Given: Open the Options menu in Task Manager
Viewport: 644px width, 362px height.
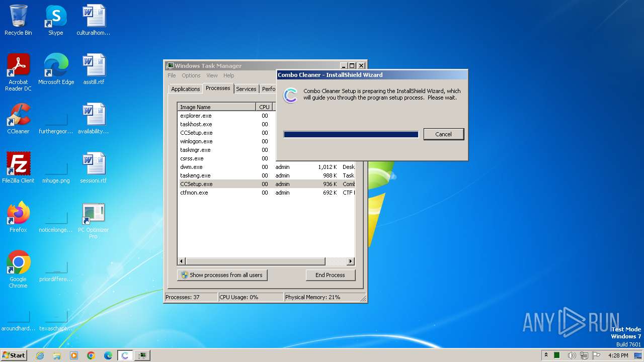Looking at the screenshot, I should click(191, 75).
